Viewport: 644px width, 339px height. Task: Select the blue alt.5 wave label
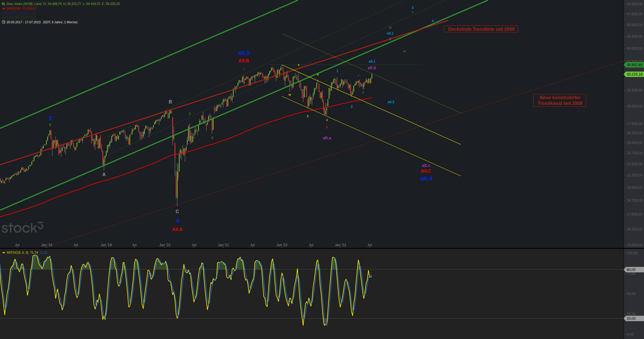(x=244, y=53)
